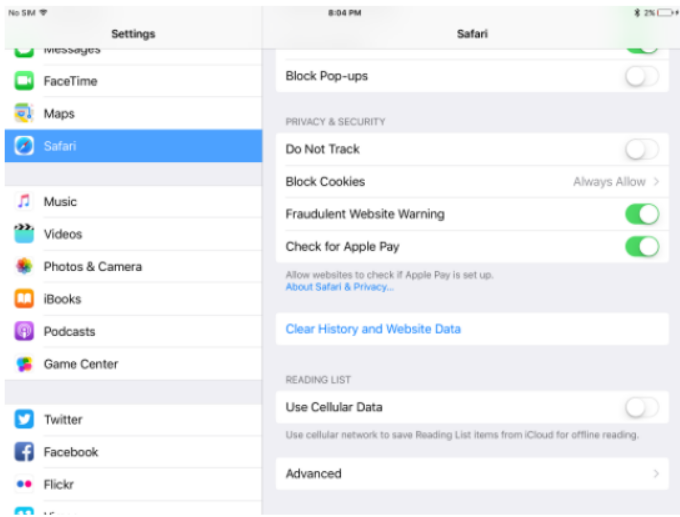This screenshot has width=680, height=517.
Task: Tap the Facebook icon
Action: click(25, 452)
